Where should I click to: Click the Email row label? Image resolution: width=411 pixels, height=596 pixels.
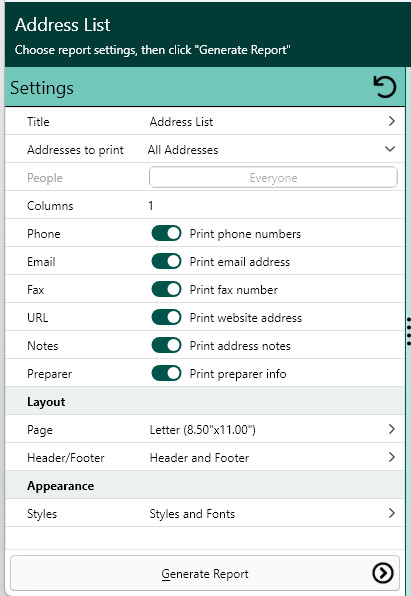pos(41,262)
